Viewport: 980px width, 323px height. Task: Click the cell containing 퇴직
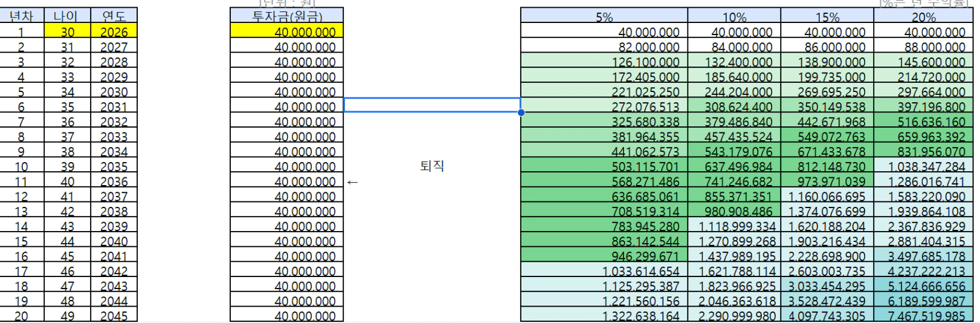pyautogui.click(x=431, y=166)
